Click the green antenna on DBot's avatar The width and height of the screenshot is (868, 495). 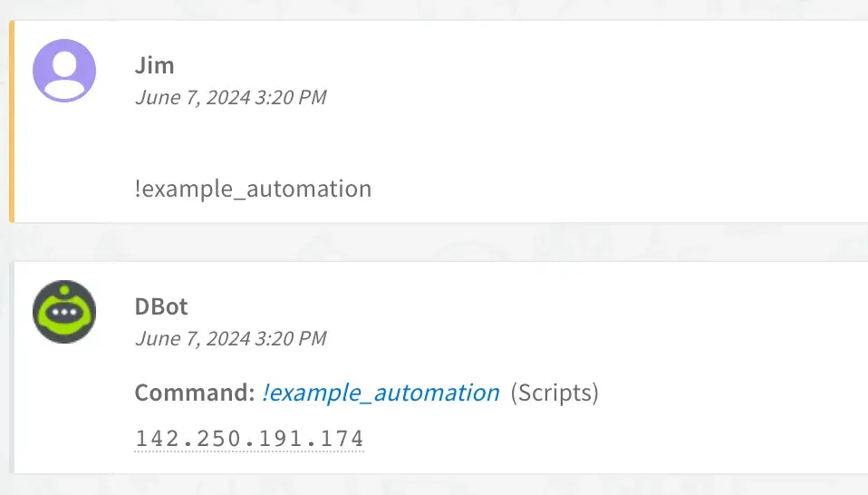[x=64, y=290]
